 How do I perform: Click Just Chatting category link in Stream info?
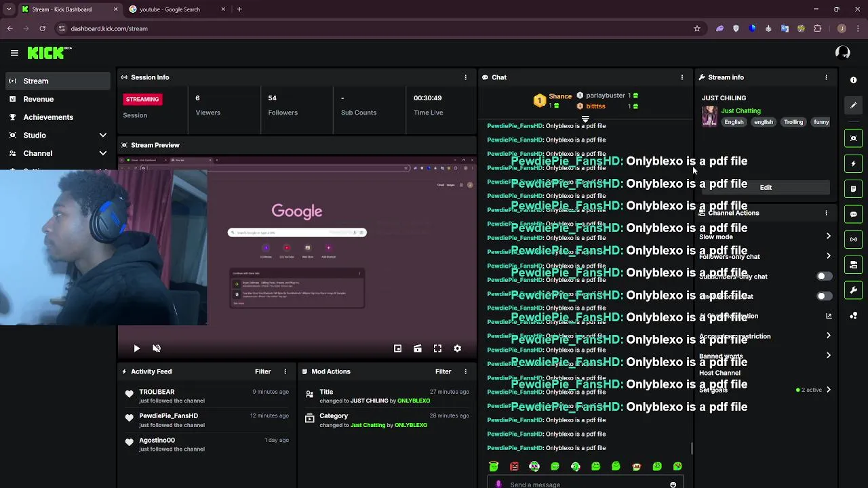pyautogui.click(x=741, y=110)
